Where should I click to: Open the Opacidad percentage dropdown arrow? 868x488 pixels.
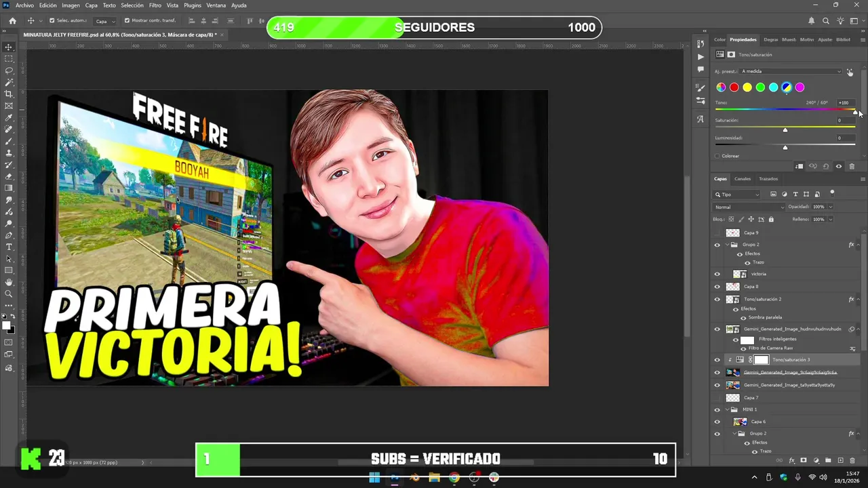[x=831, y=207]
